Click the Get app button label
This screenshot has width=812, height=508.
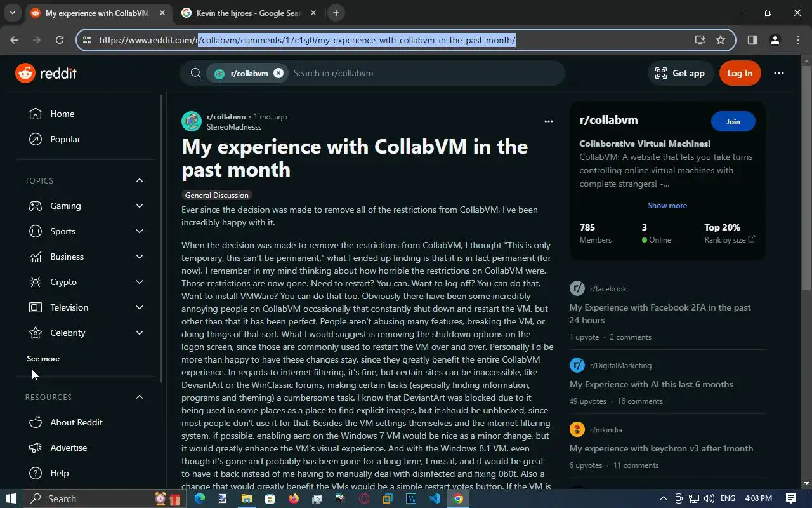(x=688, y=73)
